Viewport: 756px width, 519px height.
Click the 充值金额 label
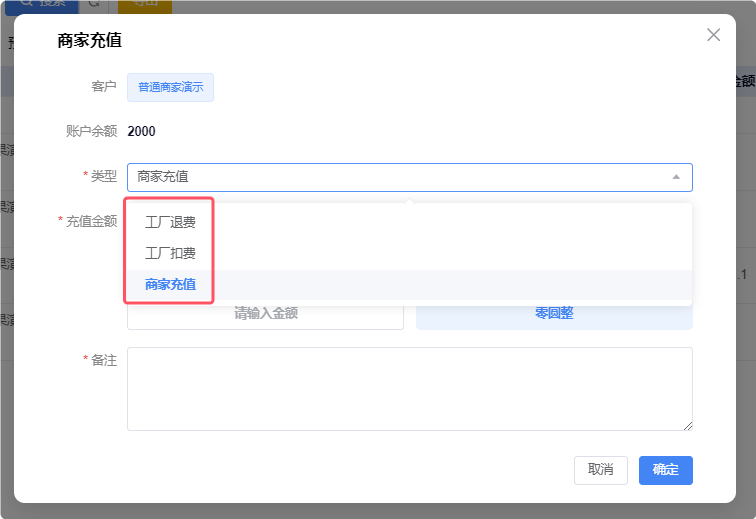click(92, 221)
